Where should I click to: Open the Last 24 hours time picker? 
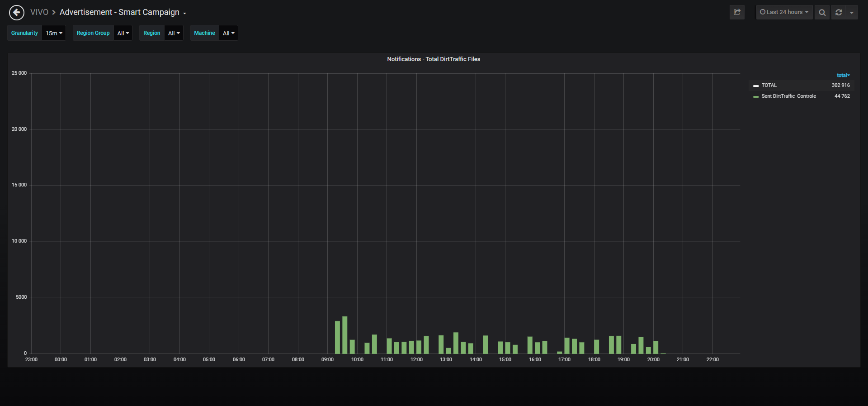point(784,12)
